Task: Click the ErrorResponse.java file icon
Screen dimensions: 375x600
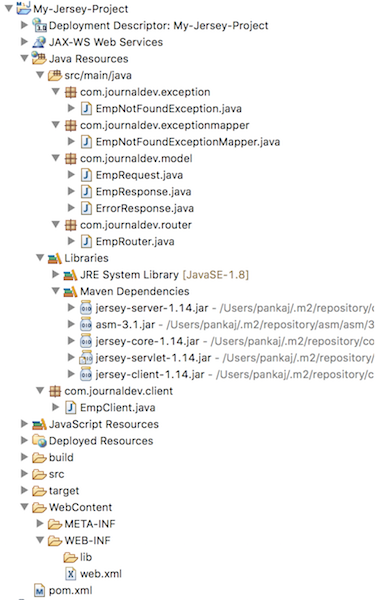Action: 86,208
